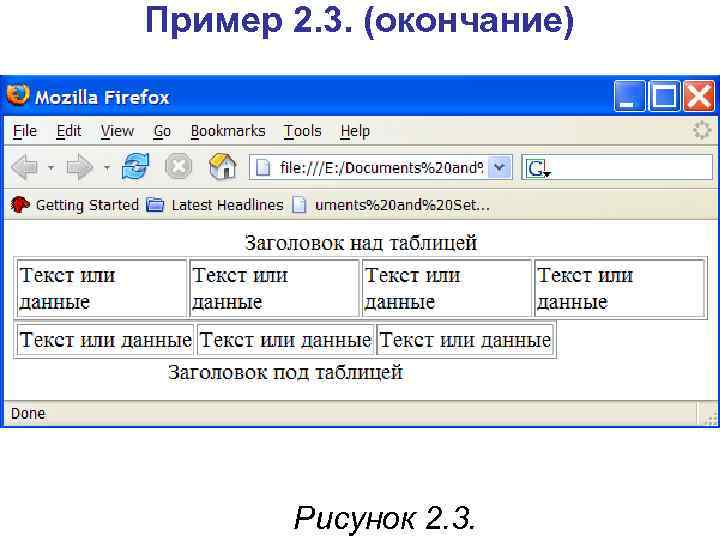Open the Getting Started bookmark
Screen dimensions: 720x540
click(x=74, y=205)
